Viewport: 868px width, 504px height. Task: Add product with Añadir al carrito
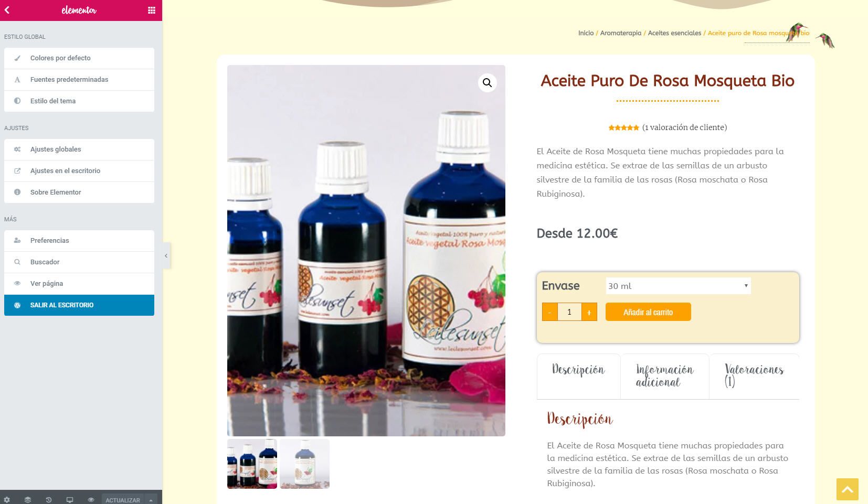click(648, 312)
